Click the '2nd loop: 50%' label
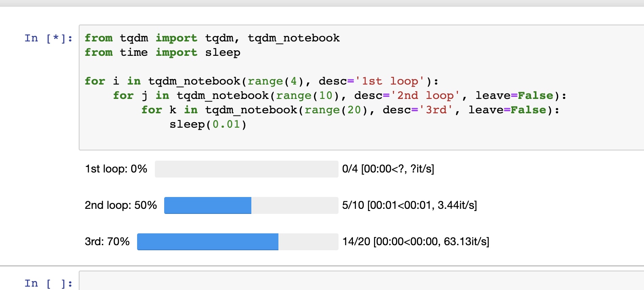This screenshot has height=290, width=644. [x=121, y=205]
